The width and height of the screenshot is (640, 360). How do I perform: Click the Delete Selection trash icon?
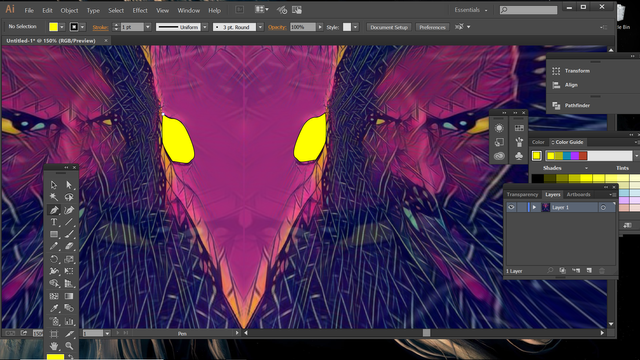(602, 271)
